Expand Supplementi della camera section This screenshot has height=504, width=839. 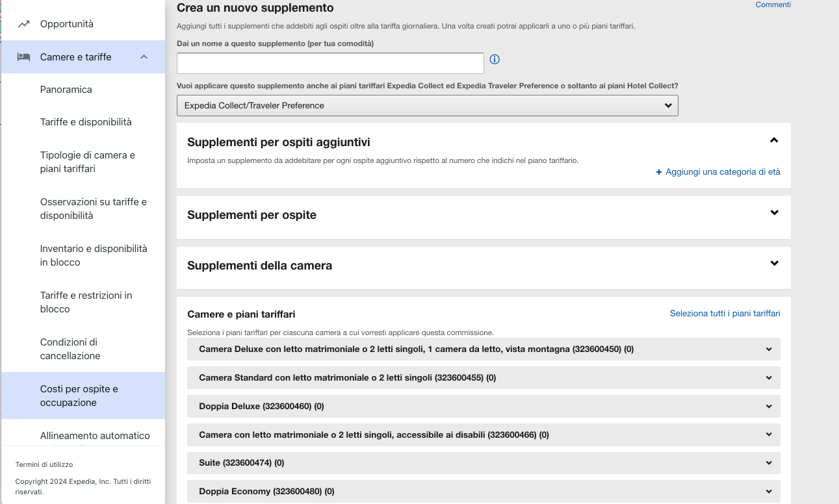774,264
